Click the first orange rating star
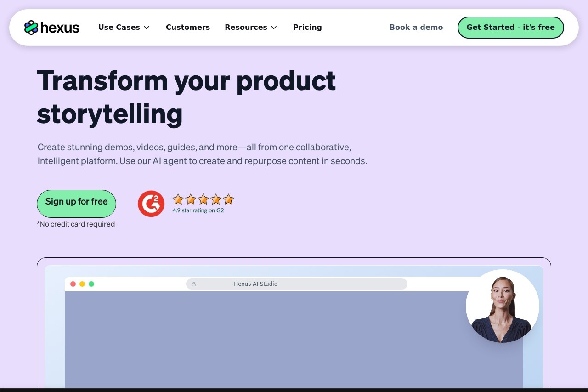This screenshot has height=392, width=588. point(178,199)
